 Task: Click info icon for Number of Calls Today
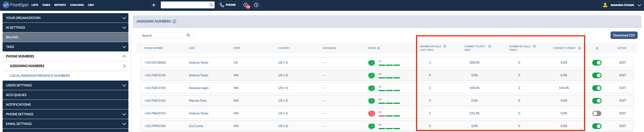(534, 46)
